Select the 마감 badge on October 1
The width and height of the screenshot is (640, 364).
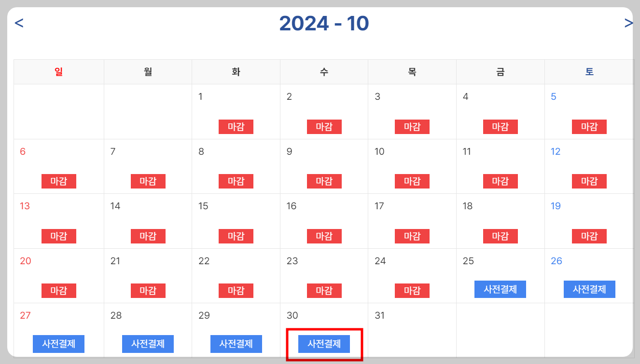236,126
